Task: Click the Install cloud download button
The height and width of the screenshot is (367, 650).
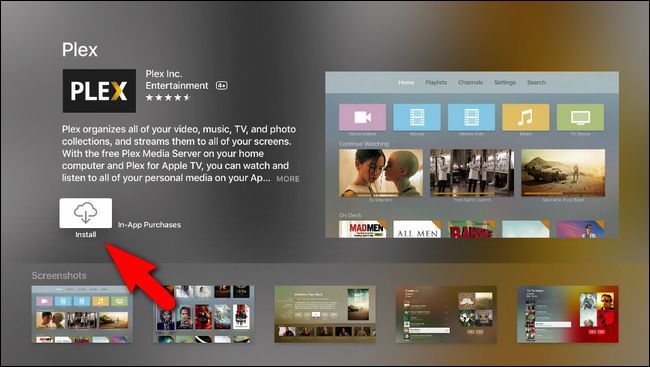Action: (86, 213)
